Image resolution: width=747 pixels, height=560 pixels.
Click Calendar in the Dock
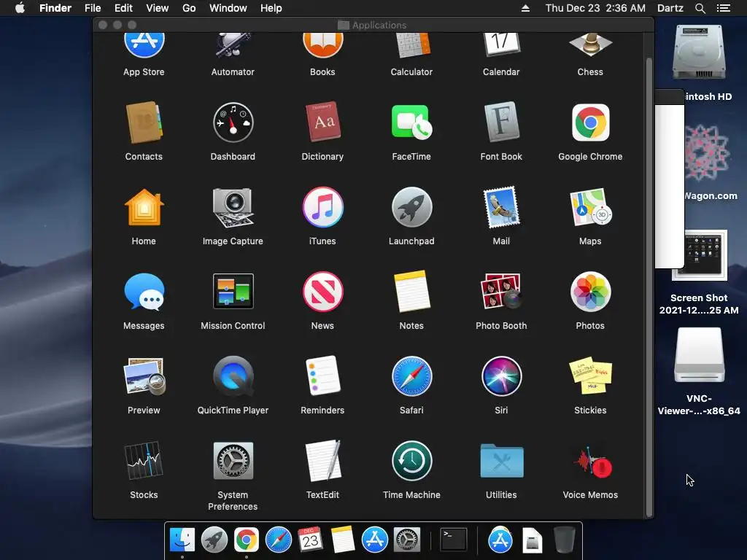click(x=311, y=540)
